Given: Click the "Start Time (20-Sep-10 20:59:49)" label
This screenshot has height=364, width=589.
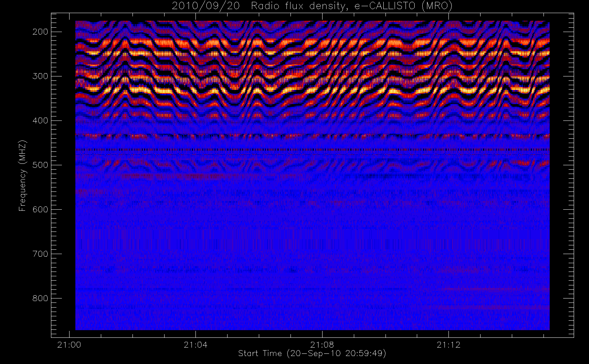Looking at the screenshot, I should click(312, 353).
